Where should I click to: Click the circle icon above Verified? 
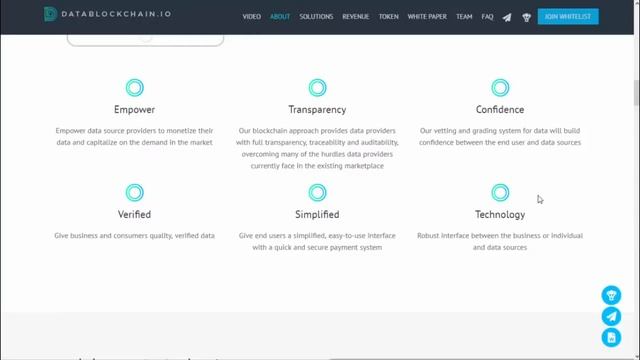click(x=134, y=193)
